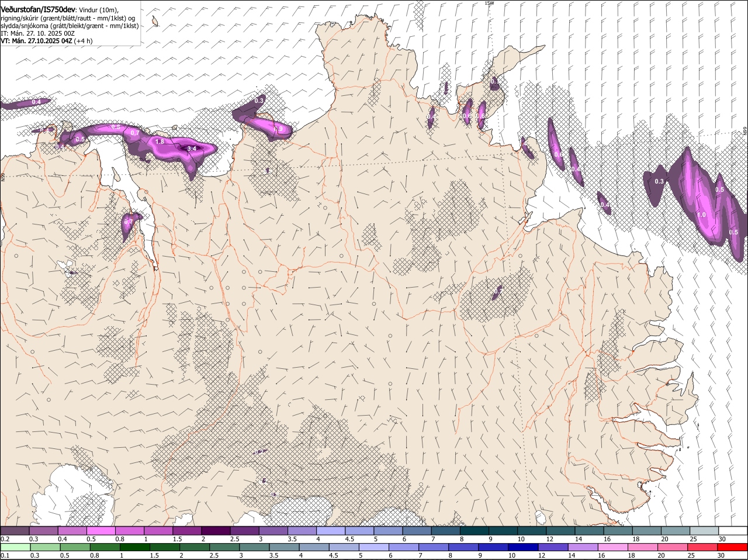Select the darkest purple snow swatch for 2–2.5

216,530
